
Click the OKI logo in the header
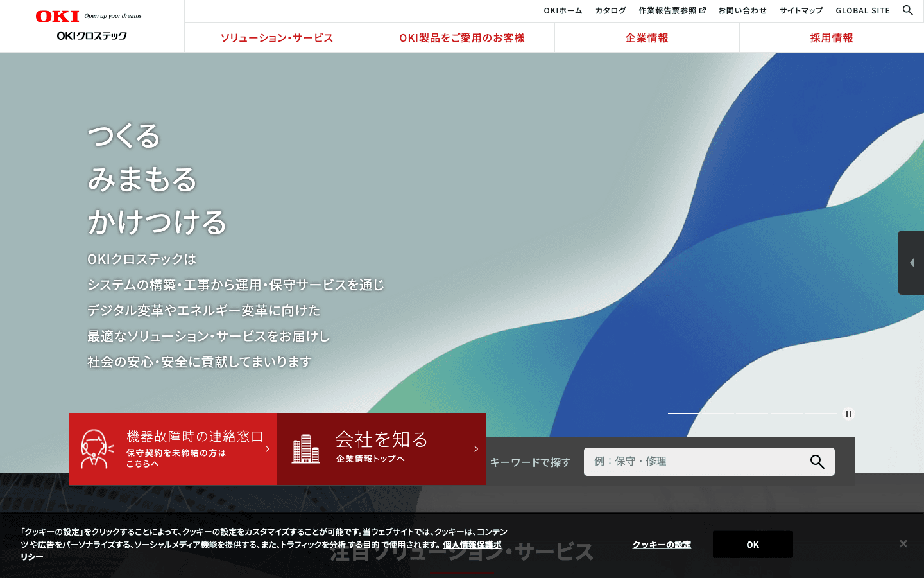click(x=57, y=16)
